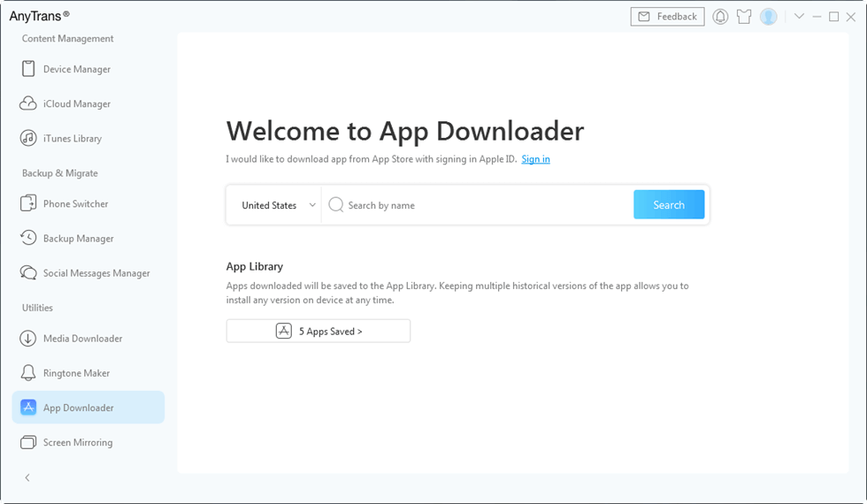Click the Phone Switcher icon
This screenshot has width=867, height=504.
tap(28, 203)
